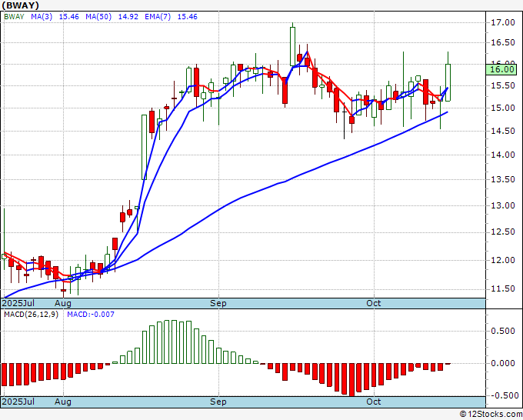Image resolution: width=523 pixels, height=420 pixels.
Task: Click the -0.500 MACD axis label
Action: [x=502, y=396]
